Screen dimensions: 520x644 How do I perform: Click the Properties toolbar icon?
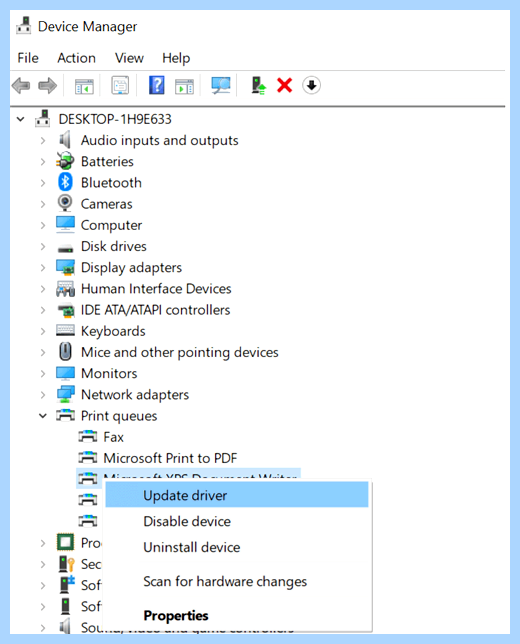coord(120,85)
